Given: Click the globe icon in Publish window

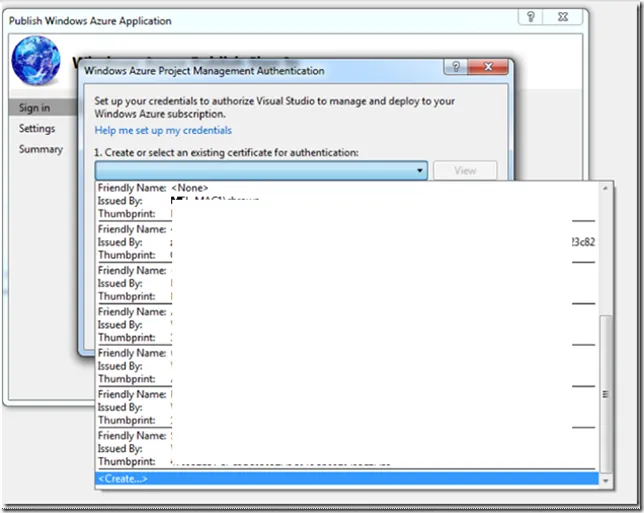Looking at the screenshot, I should [x=36, y=60].
